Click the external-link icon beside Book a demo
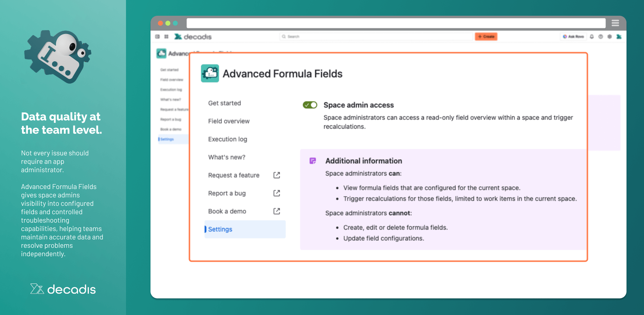 [x=276, y=211]
